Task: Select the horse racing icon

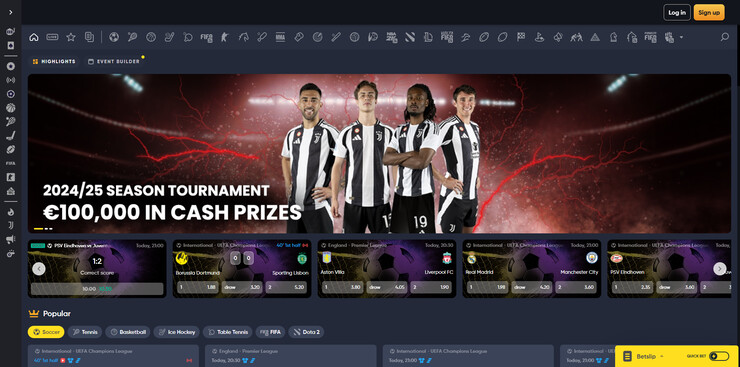Action: click(244, 37)
